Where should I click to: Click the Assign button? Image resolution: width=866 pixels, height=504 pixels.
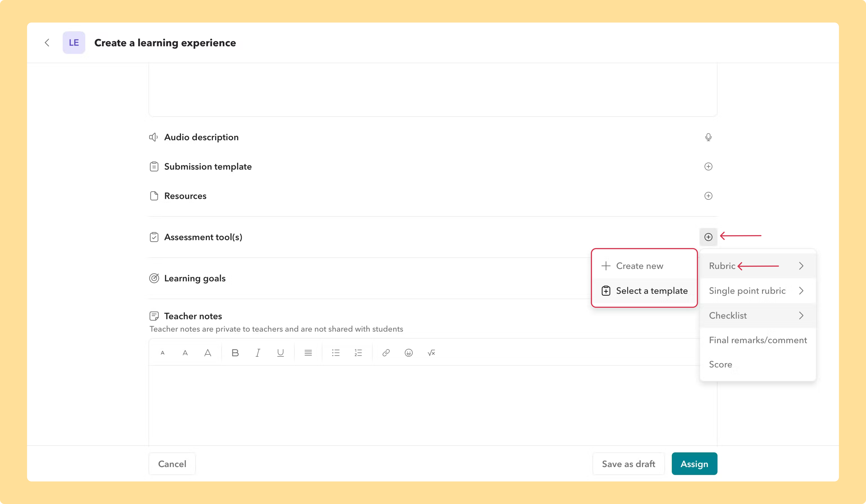(694, 464)
